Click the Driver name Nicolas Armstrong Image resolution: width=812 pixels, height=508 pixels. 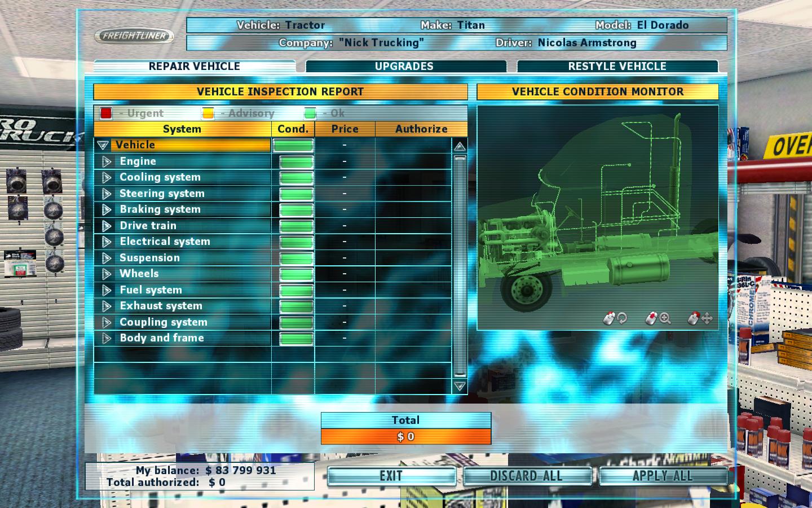[587, 43]
